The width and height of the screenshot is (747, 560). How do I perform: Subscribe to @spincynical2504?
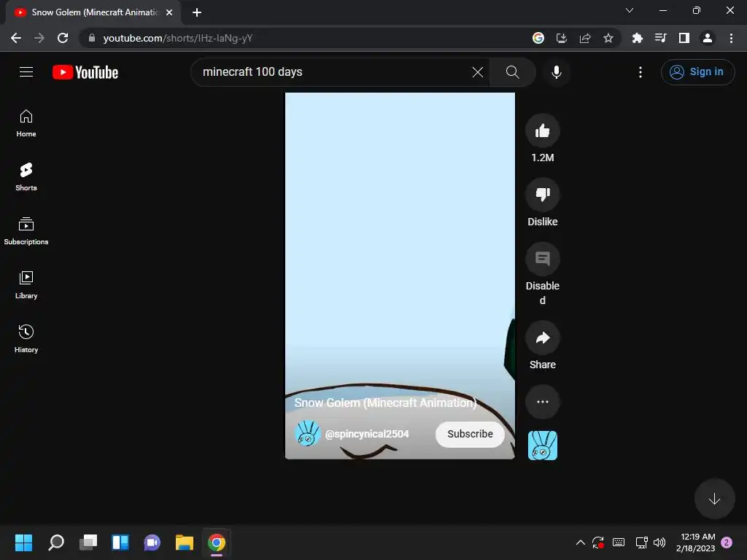[470, 434]
